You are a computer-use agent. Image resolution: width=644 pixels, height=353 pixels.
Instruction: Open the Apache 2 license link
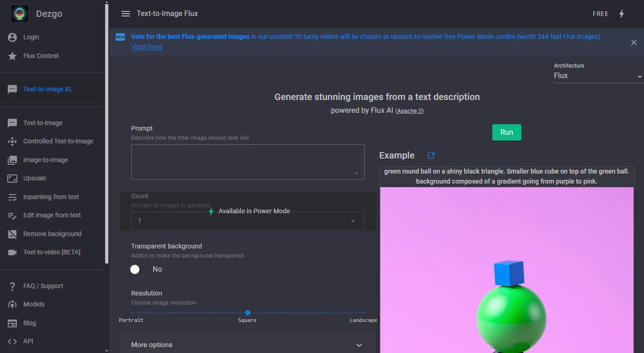point(410,111)
